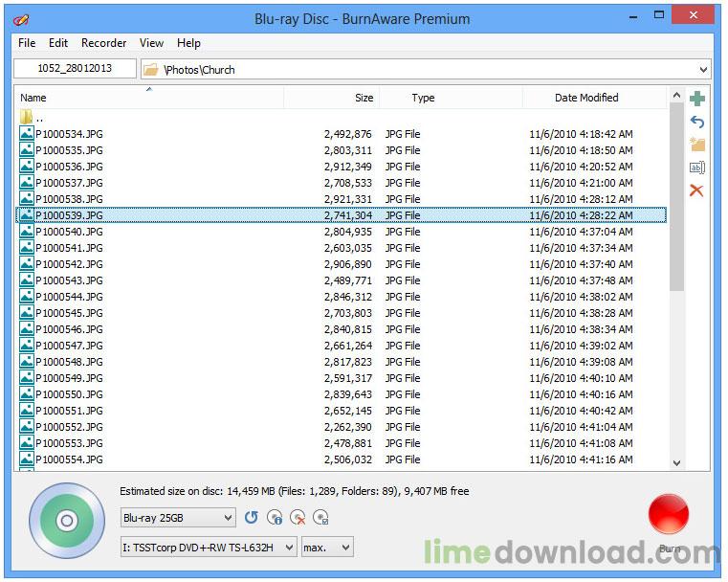Viewport: 728px width, 582px height.
Task: Click the disc label field 1052_28012013
Action: [x=75, y=69]
